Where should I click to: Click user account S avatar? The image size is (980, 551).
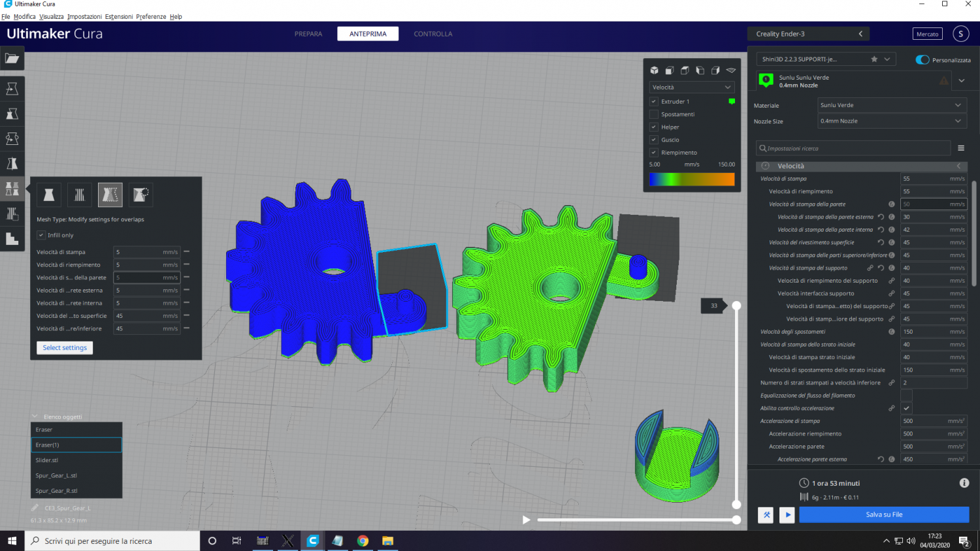click(x=960, y=34)
